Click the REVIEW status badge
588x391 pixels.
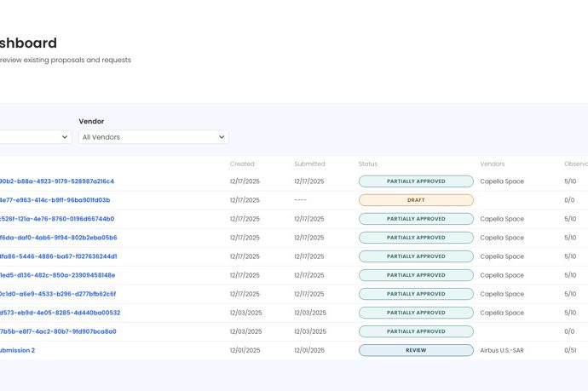click(416, 350)
